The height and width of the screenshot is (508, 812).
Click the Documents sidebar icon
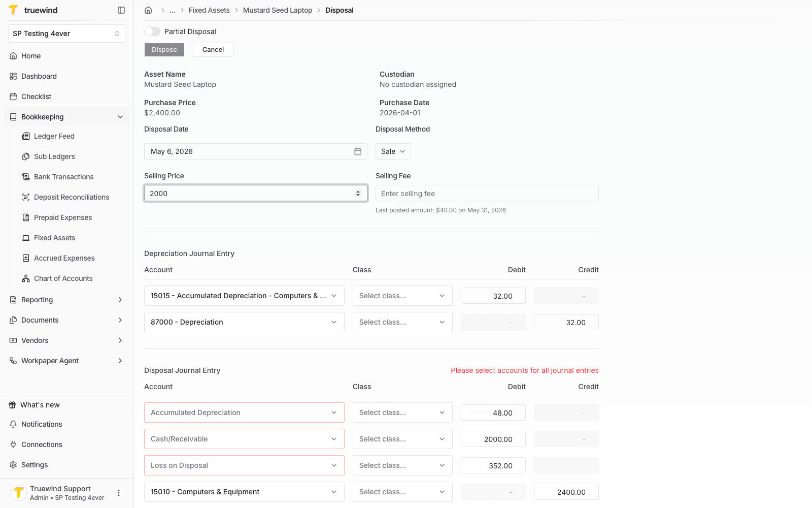click(13, 320)
